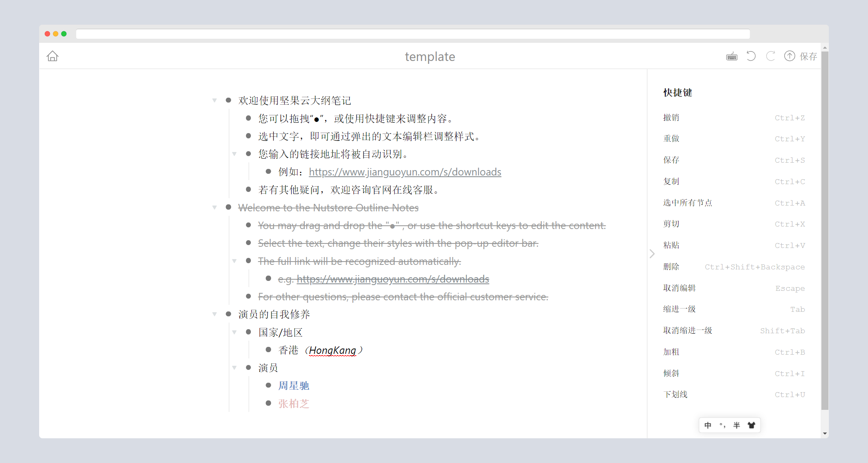Image resolution: width=868 pixels, height=463 pixels.
Task: Toggle the IME half-width icon
Action: tap(737, 425)
